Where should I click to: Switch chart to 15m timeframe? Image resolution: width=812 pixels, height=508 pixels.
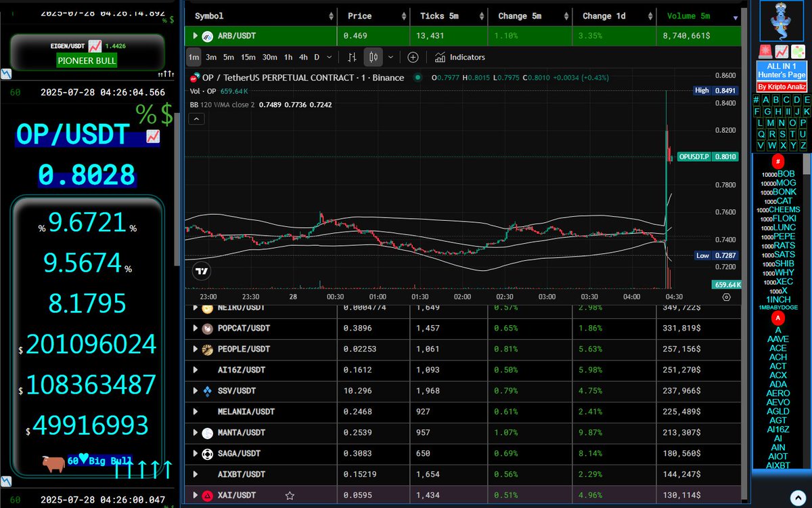click(x=248, y=58)
